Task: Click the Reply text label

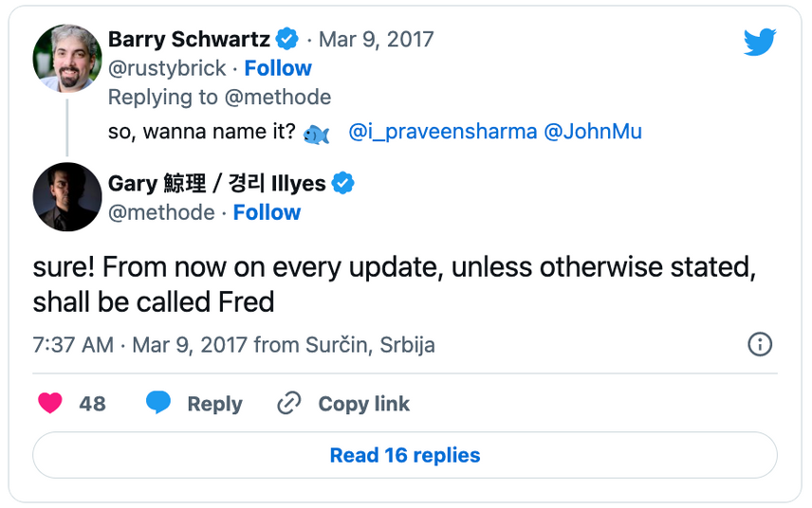Action: (x=214, y=404)
